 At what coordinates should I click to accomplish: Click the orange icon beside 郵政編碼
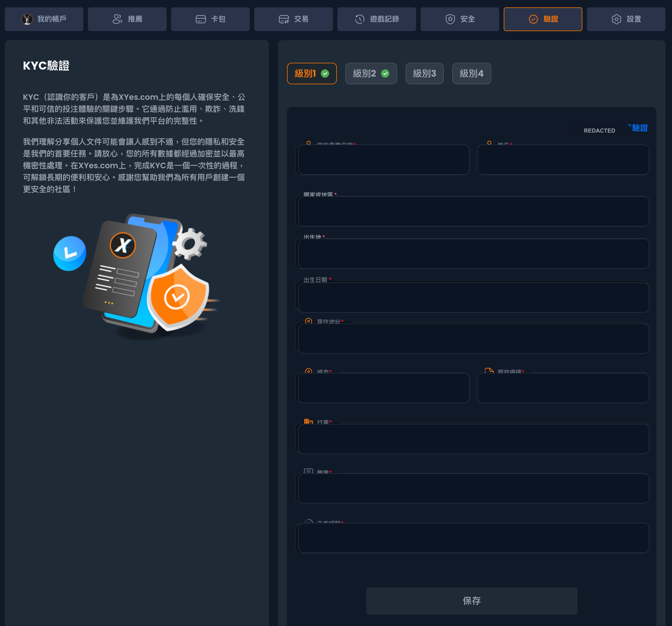pos(489,370)
